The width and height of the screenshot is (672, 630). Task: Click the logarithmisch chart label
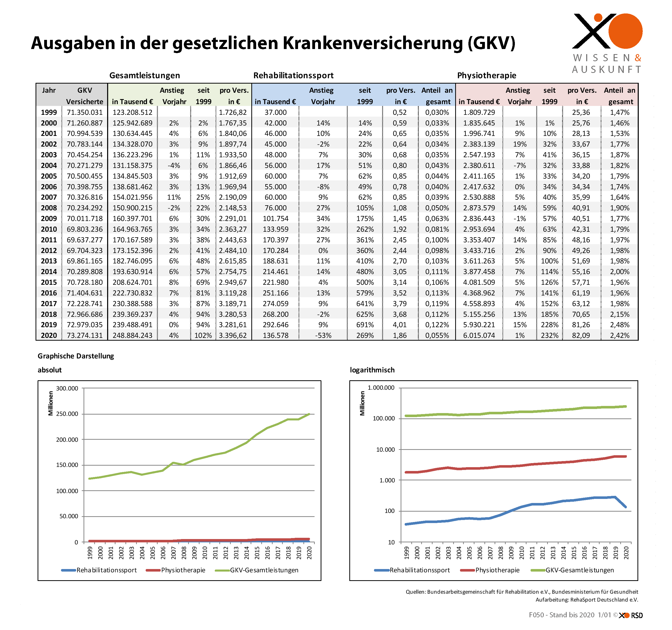click(372, 370)
